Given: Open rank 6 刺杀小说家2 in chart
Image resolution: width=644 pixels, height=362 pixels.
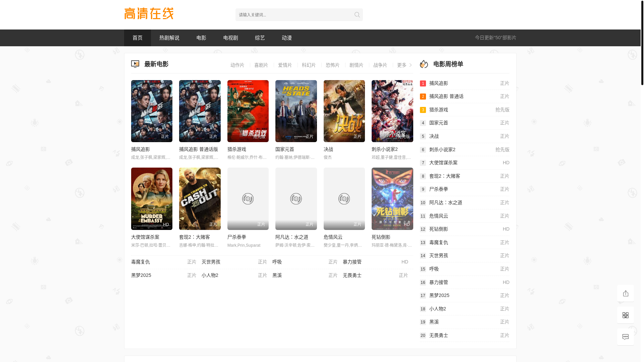Looking at the screenshot, I should [465, 149].
